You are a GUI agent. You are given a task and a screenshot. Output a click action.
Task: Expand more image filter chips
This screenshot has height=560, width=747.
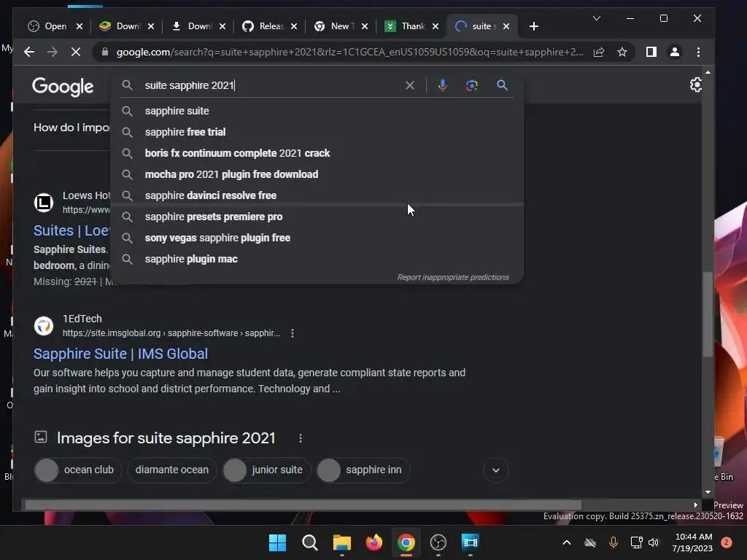click(496, 470)
